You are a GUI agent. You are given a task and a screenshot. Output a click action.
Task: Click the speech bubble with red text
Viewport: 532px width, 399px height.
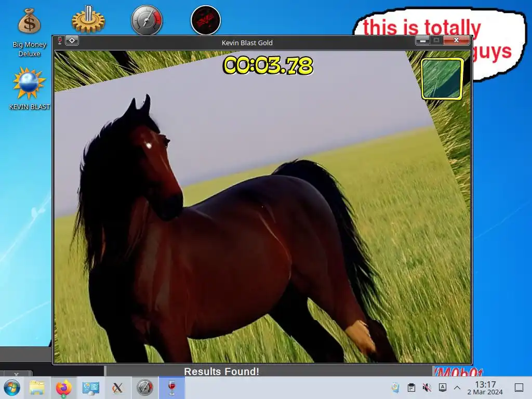click(498, 44)
